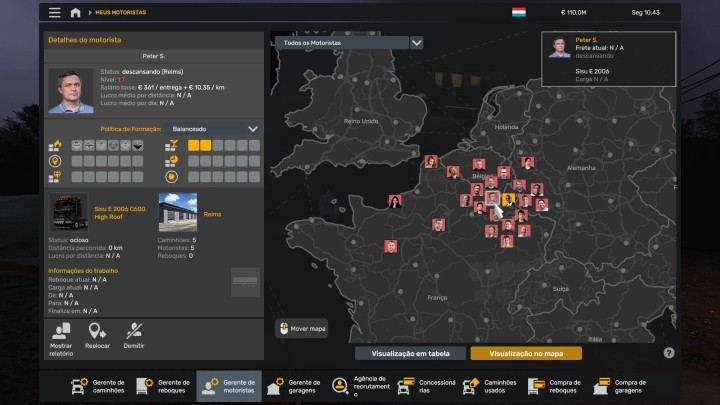
Task: Click the chevron of the Balanceado dropdown
Action: coord(253,129)
